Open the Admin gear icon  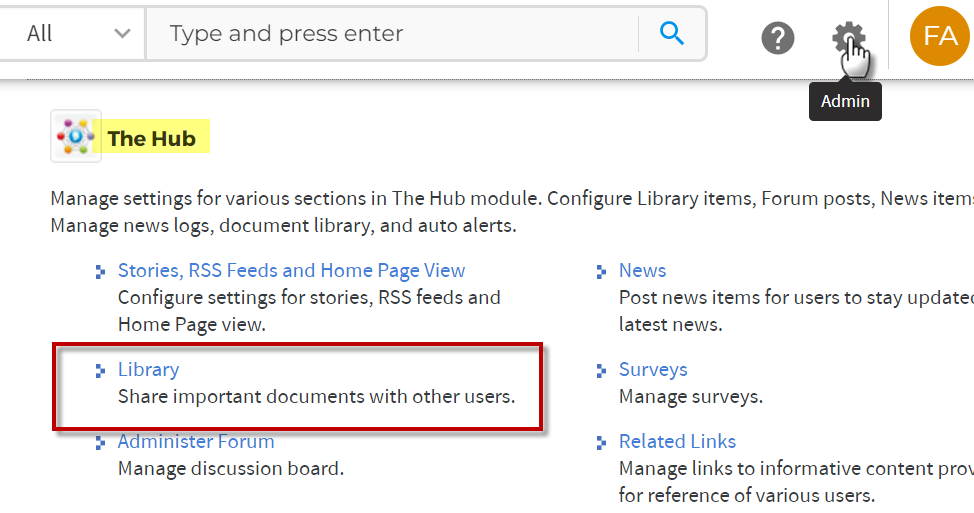(849, 38)
